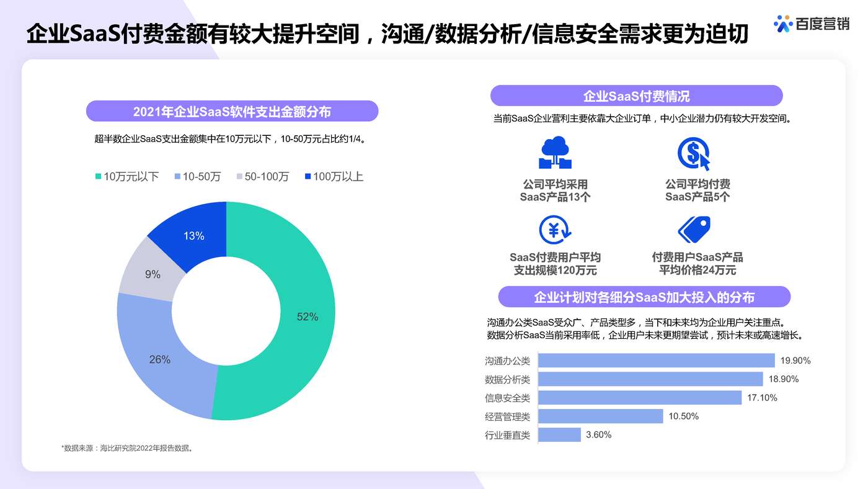Image resolution: width=868 pixels, height=489 pixels.
Task: Click the 行业垂直类 axis label
Action: (x=507, y=435)
